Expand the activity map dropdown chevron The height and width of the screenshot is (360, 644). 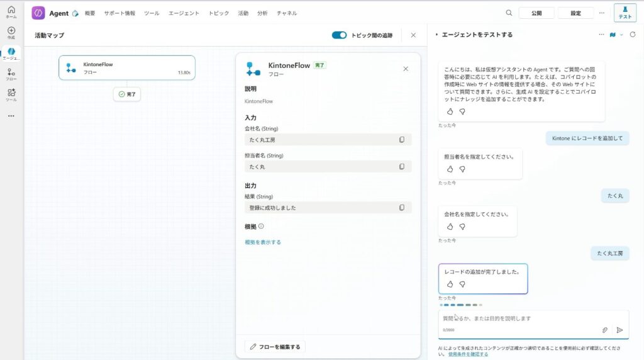[621, 35]
